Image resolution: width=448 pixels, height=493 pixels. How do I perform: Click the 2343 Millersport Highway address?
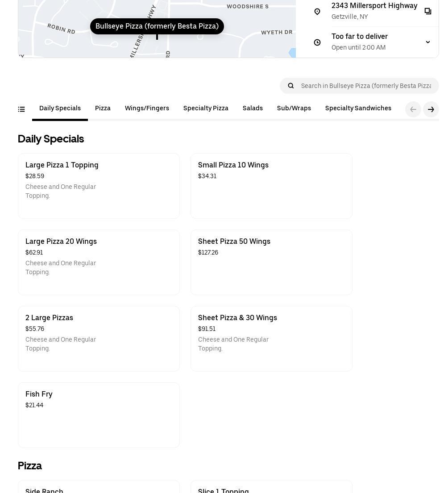pyautogui.click(x=374, y=6)
